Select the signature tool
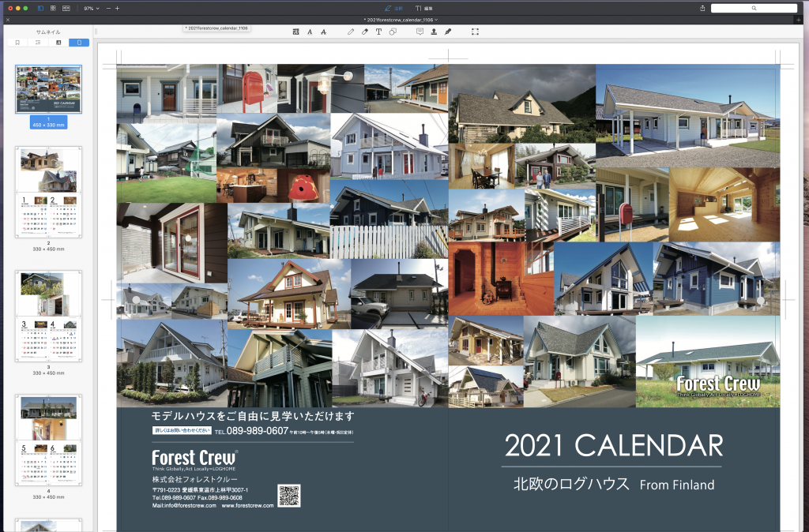Viewport: 809px width, 532px height. [x=448, y=32]
